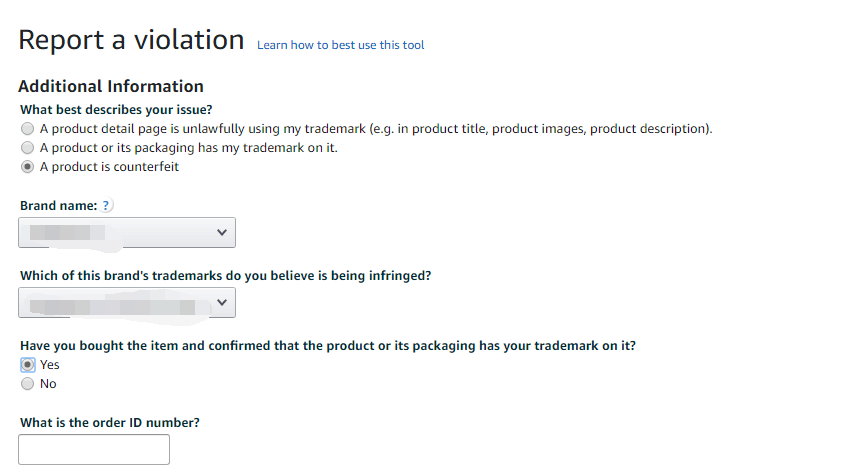The width and height of the screenshot is (866, 476).
Task: Open the 'Learn how to best use this tool' link
Action: pyautogui.click(x=340, y=45)
